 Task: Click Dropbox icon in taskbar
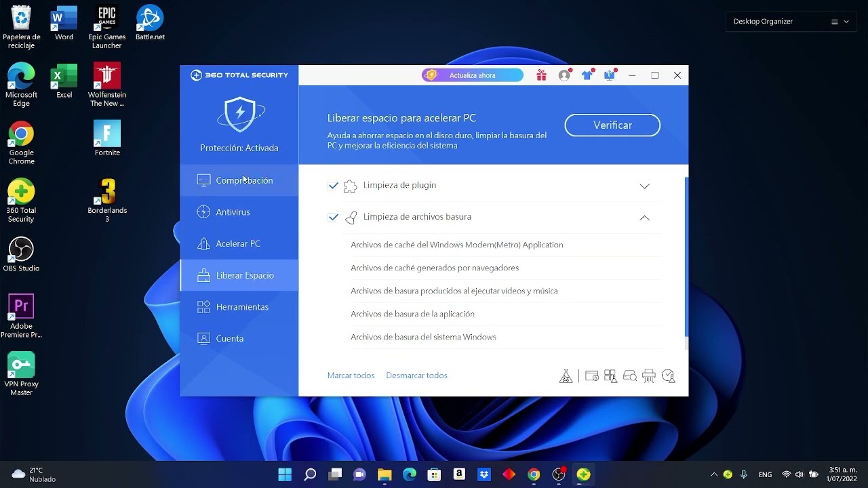484,474
